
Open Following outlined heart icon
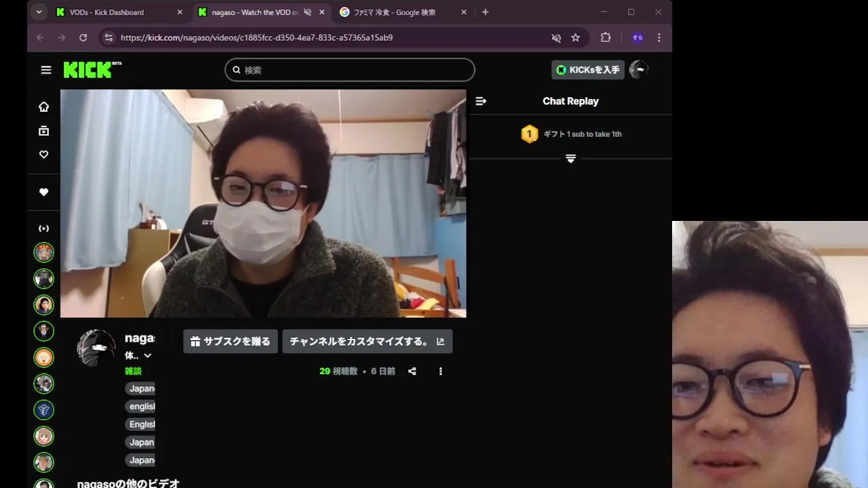43,155
